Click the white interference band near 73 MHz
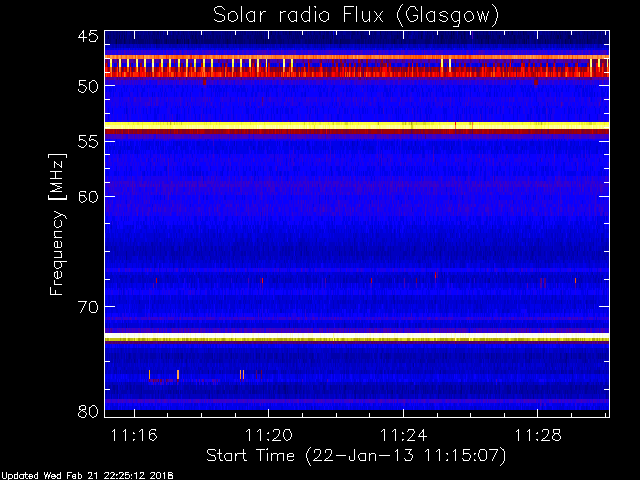This screenshot has width=640, height=480. (x=357, y=336)
